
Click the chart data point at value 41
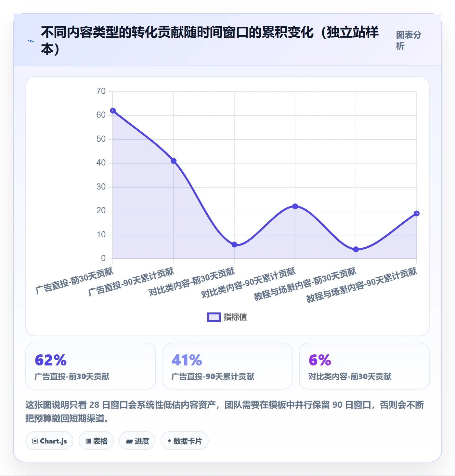tap(174, 161)
